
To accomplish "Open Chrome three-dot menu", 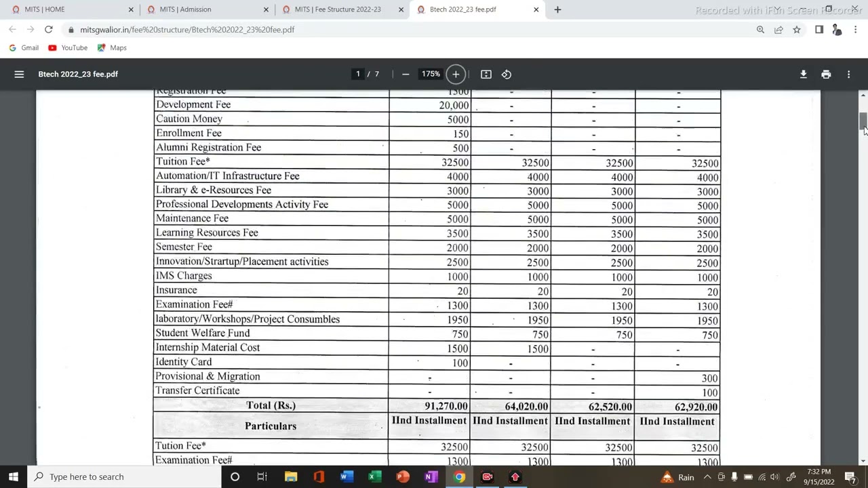I will [x=856, y=30].
